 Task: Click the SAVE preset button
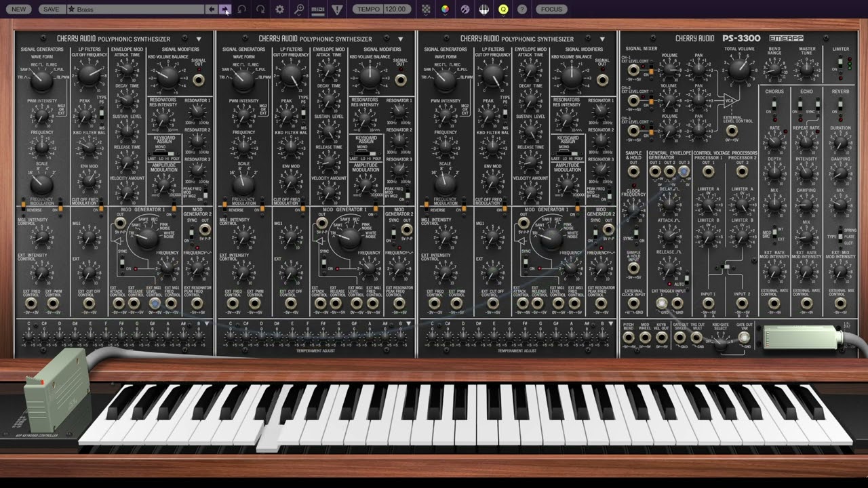(x=51, y=9)
